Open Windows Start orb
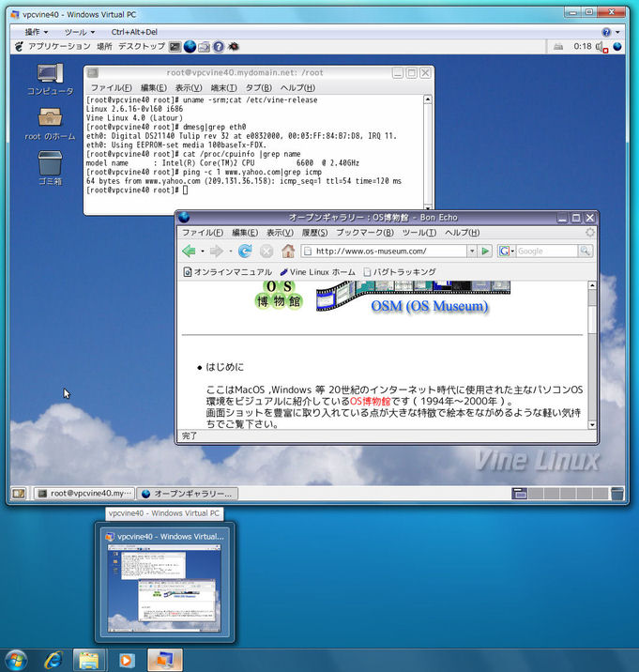This screenshot has height=672, width=639. click(x=16, y=660)
